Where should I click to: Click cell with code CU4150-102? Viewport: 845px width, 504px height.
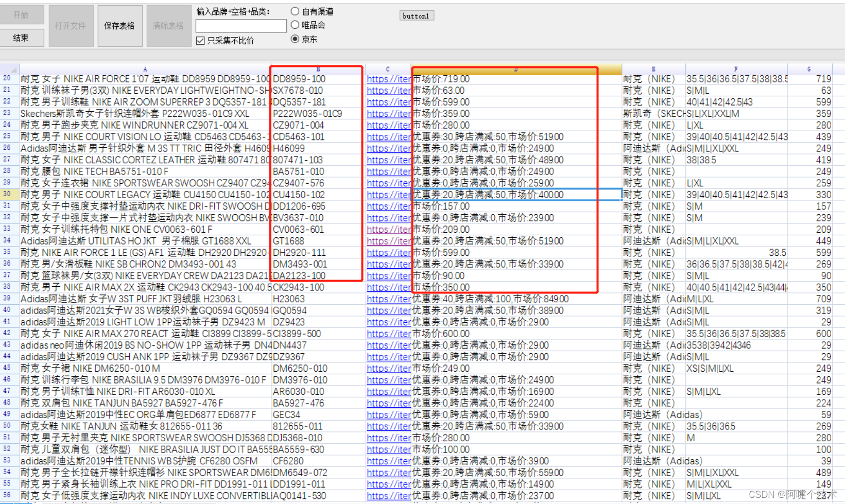pyautogui.click(x=318, y=195)
